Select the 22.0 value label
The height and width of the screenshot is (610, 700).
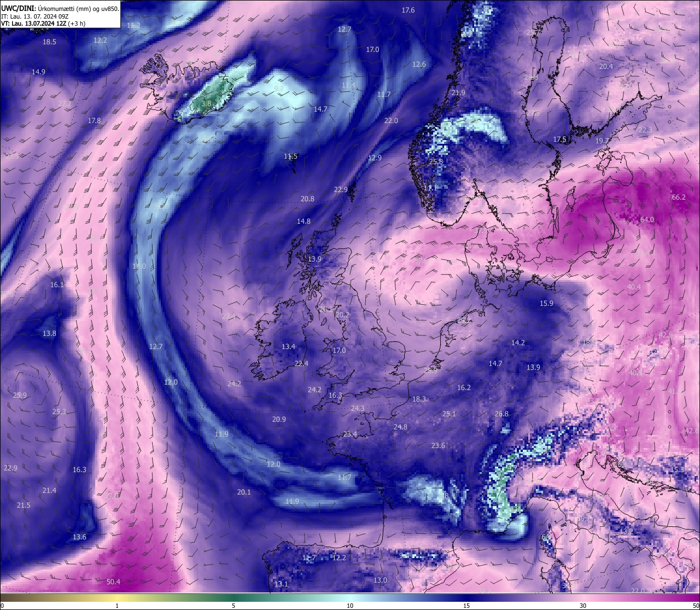[x=391, y=120]
